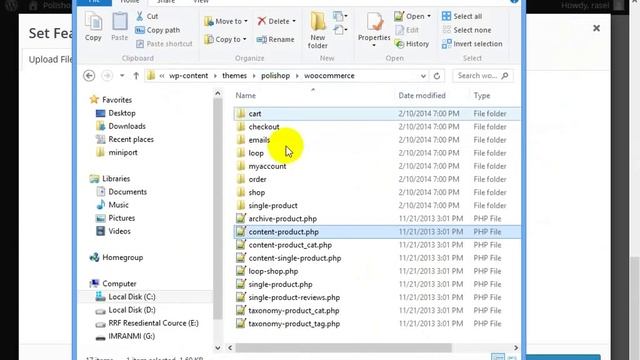Select taxonomy-product_tag.php file

tap(376, 324)
